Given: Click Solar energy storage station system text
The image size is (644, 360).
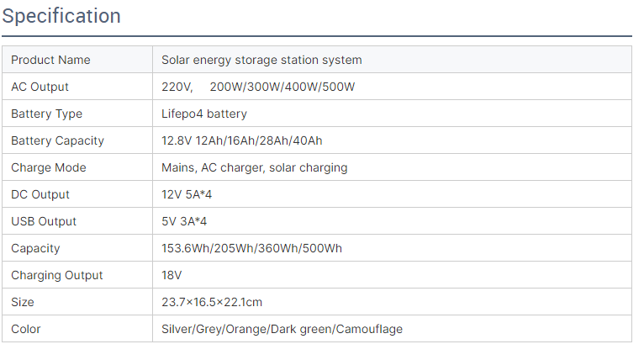Looking at the screenshot, I should coord(261,60).
